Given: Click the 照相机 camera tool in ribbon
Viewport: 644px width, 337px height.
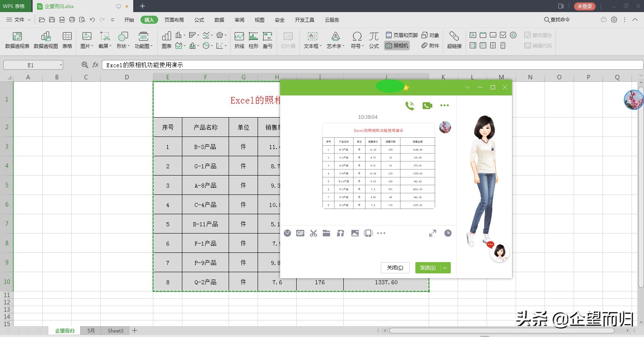Looking at the screenshot, I should 397,46.
